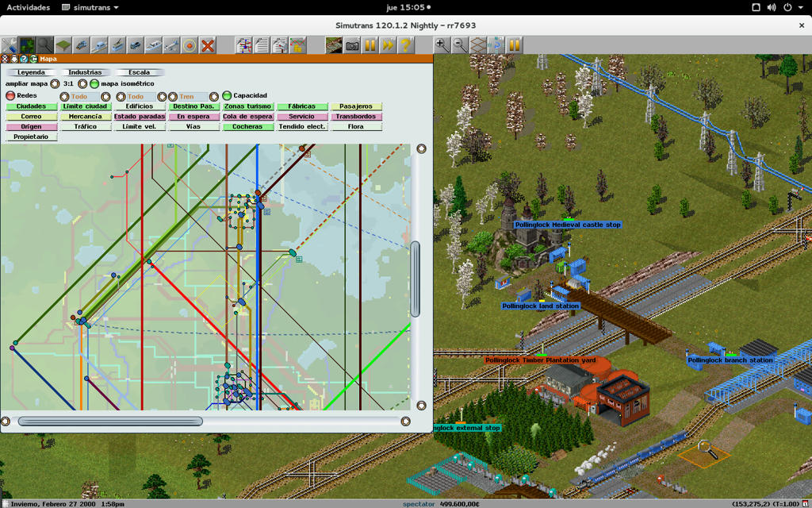Pause the game beside the camera icon
The image size is (812, 508).
pyautogui.click(x=370, y=45)
